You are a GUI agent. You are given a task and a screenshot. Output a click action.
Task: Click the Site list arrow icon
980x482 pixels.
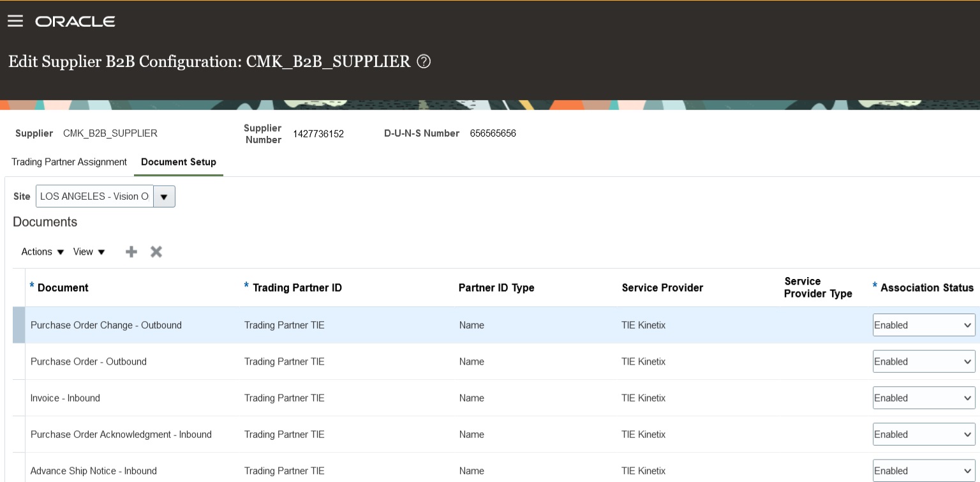pos(163,196)
